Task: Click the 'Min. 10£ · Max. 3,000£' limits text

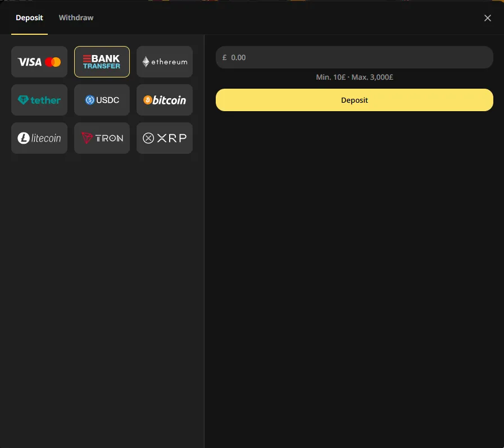Action: (x=355, y=77)
